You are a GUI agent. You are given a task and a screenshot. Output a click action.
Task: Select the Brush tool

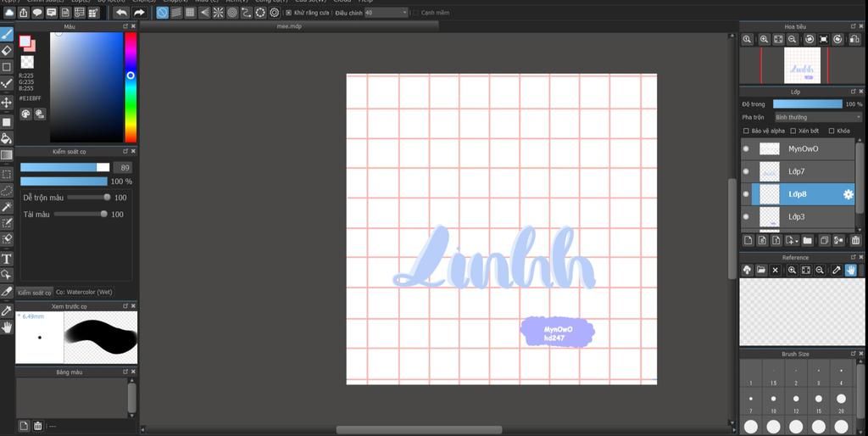click(x=7, y=34)
